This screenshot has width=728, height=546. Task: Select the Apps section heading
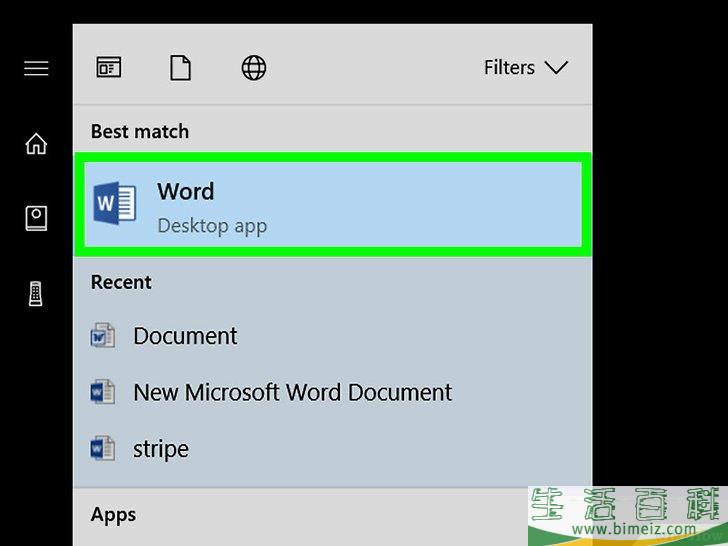click(113, 515)
